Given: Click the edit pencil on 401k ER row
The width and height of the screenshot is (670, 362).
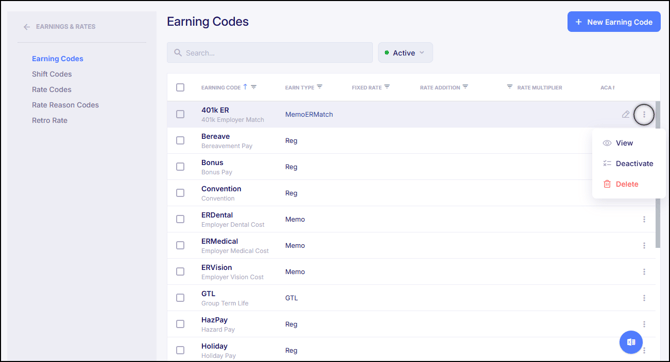Looking at the screenshot, I should (626, 114).
